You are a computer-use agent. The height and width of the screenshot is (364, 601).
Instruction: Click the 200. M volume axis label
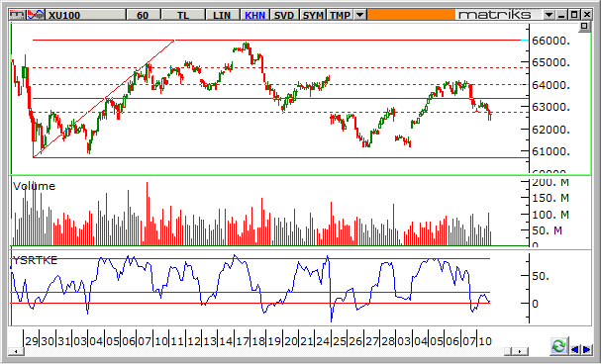click(x=551, y=182)
